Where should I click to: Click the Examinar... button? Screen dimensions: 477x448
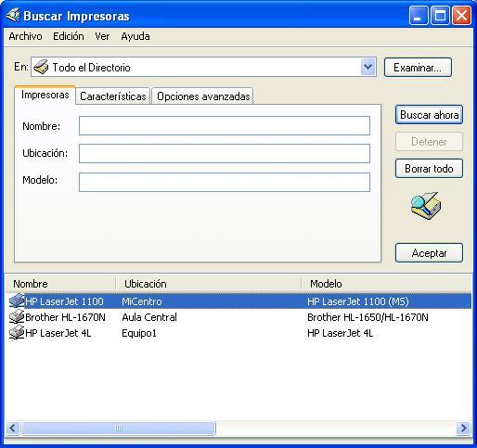click(x=418, y=68)
